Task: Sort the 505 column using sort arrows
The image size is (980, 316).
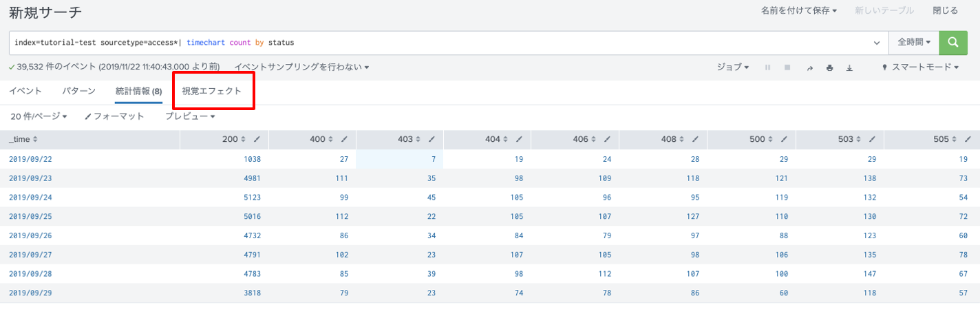Action: click(952, 139)
